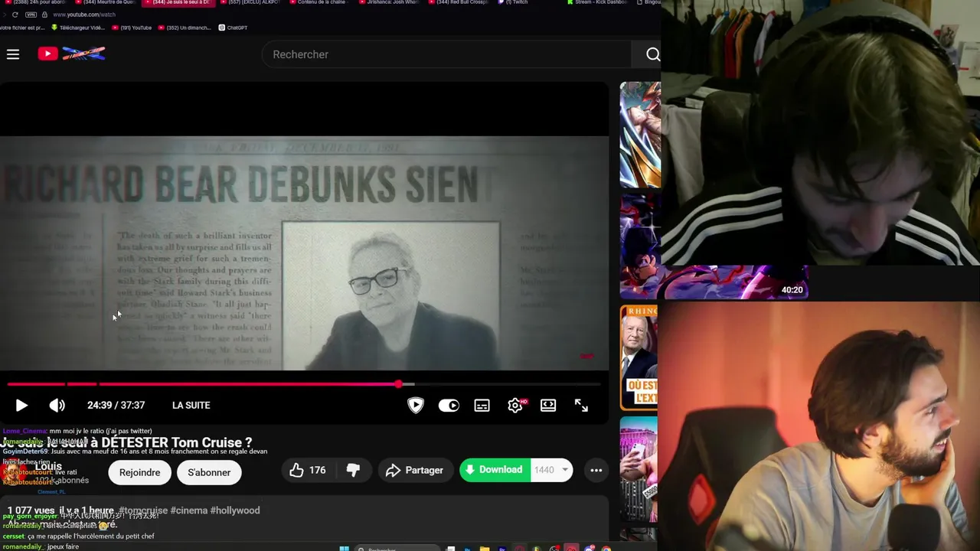This screenshot has width=980, height=551.
Task: Click the Partager share button
Action: tap(414, 470)
